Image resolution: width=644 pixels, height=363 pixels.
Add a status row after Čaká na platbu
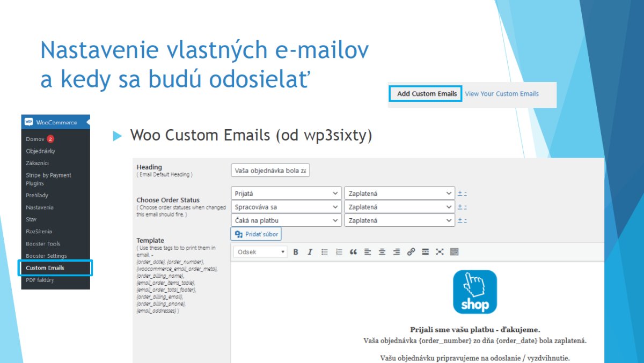point(460,220)
